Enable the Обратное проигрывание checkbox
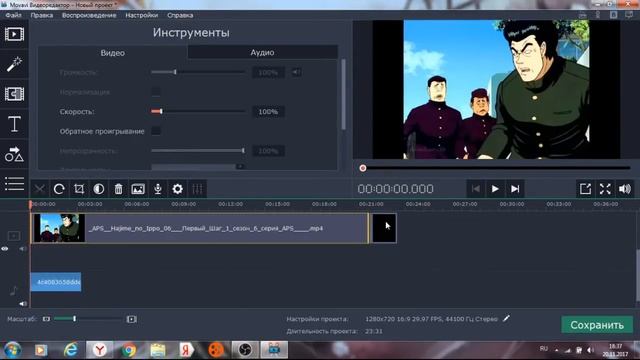The image size is (640, 360). click(x=156, y=131)
